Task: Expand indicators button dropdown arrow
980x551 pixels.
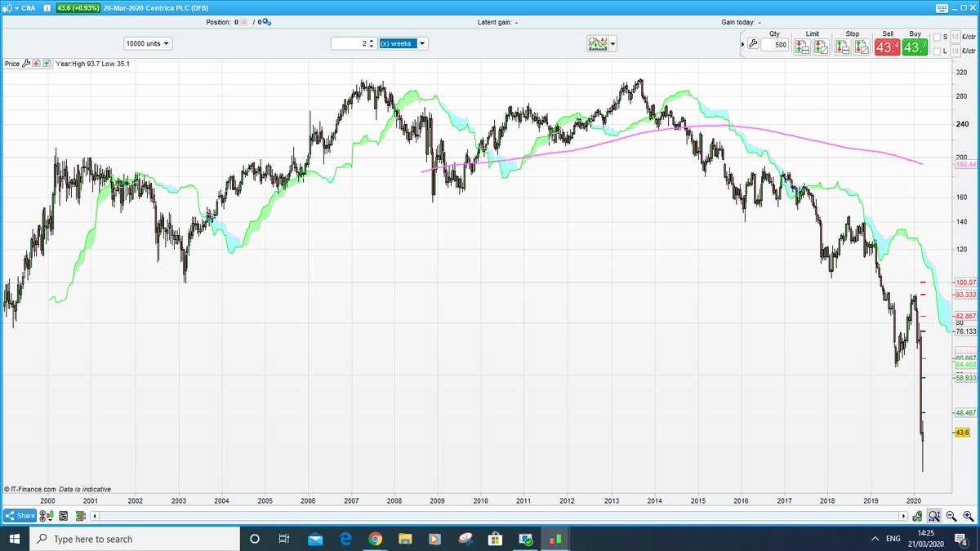Action: coord(612,44)
